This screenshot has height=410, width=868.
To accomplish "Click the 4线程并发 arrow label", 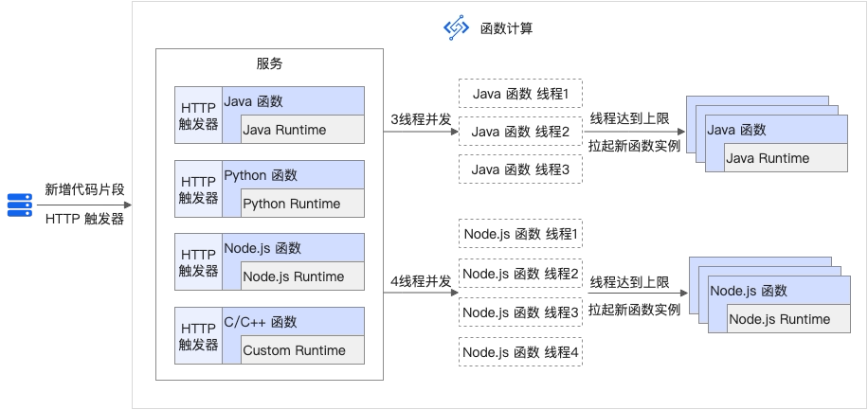I will 422,280.
